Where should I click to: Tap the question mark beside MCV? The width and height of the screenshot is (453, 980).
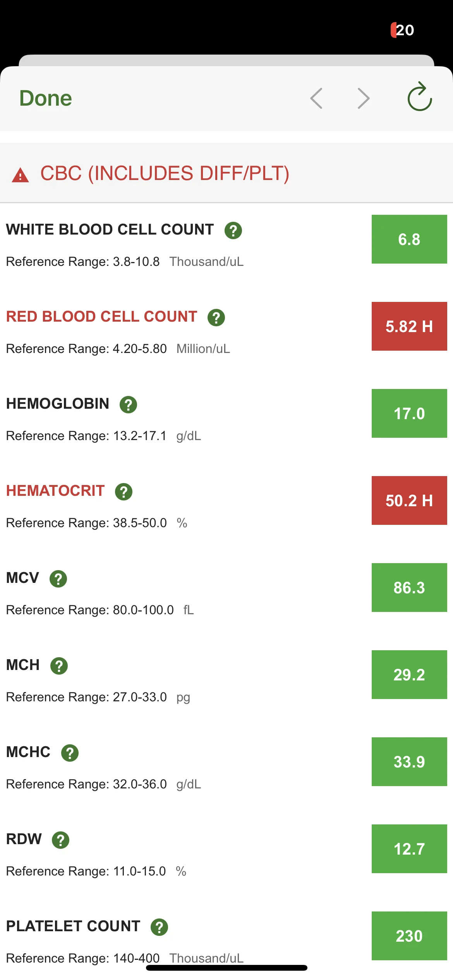(x=58, y=579)
